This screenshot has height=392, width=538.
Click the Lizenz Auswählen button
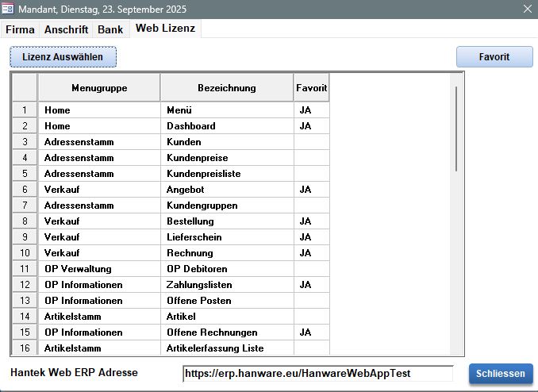(x=63, y=57)
